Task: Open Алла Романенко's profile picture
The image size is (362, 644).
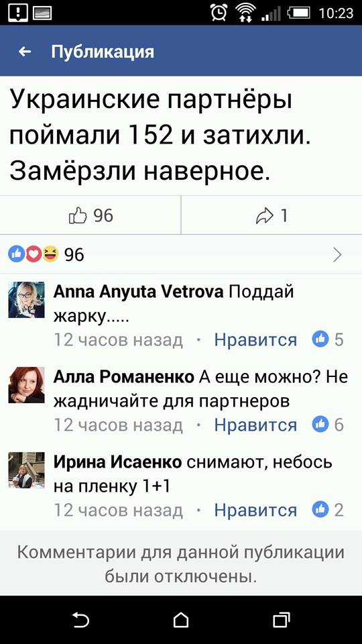Action: tap(26, 385)
